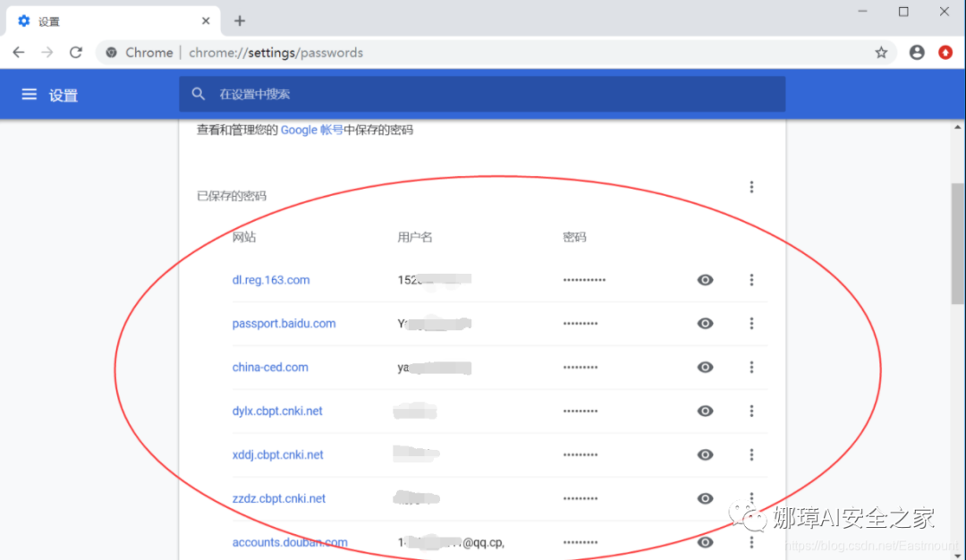Click the 网站 column header
966x560 pixels.
coord(244,237)
